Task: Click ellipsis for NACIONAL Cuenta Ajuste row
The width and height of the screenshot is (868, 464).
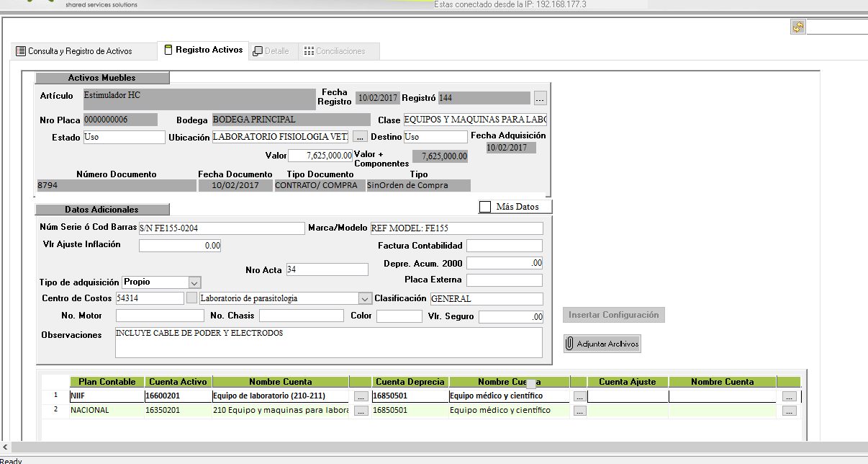Action: coord(790,411)
